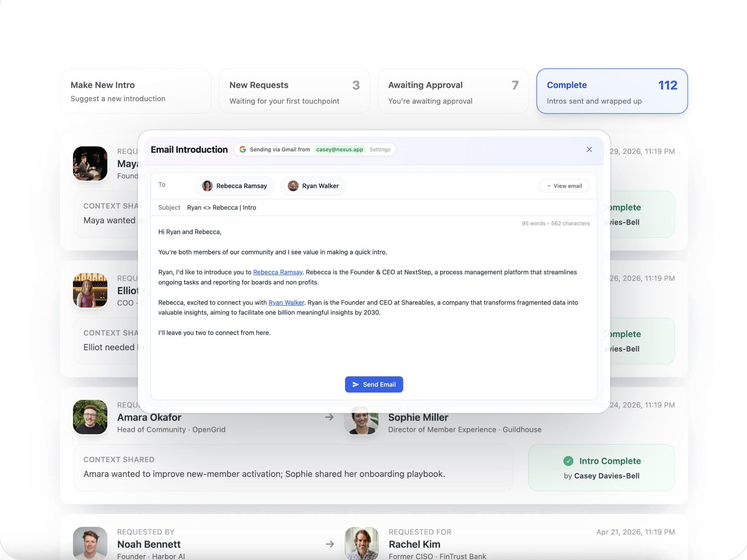Click the arrow between Noah Bennett and Rachel Kim
This screenshot has width=747, height=560.
pos(330,544)
